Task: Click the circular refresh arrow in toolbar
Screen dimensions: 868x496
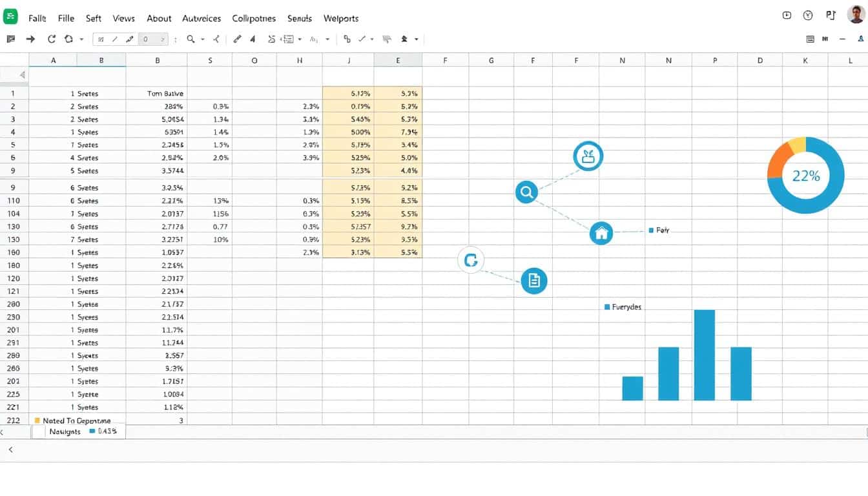Action: [52, 39]
